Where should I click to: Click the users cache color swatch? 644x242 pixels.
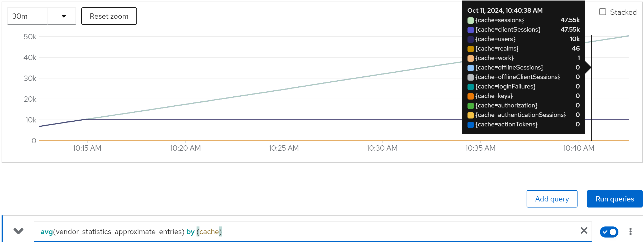[x=470, y=39]
